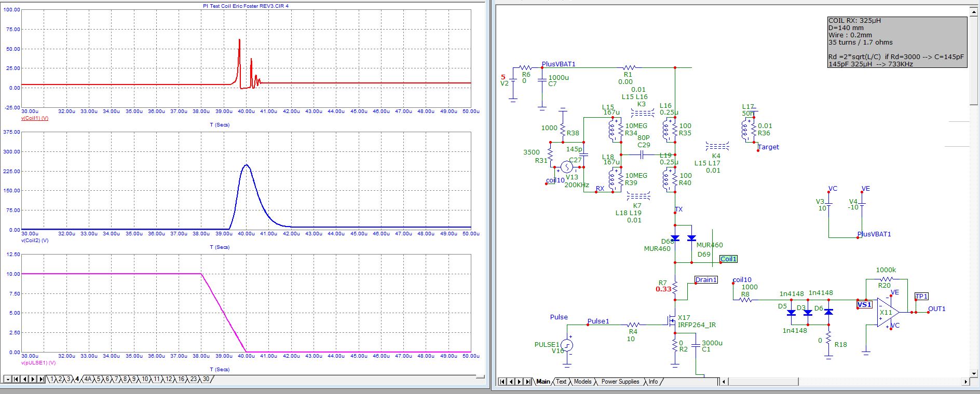Open the Power Supplies tab
This screenshot has width=980, height=394.
coord(620,382)
